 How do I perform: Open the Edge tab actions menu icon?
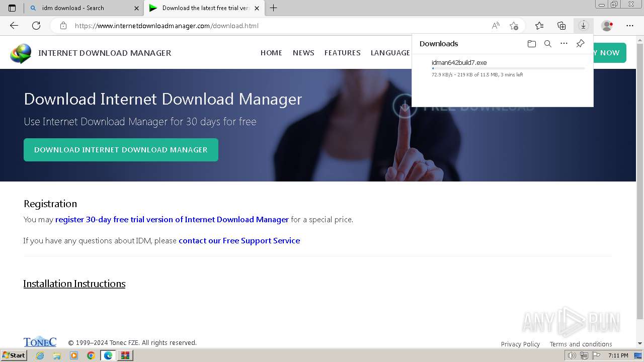pos(12,8)
